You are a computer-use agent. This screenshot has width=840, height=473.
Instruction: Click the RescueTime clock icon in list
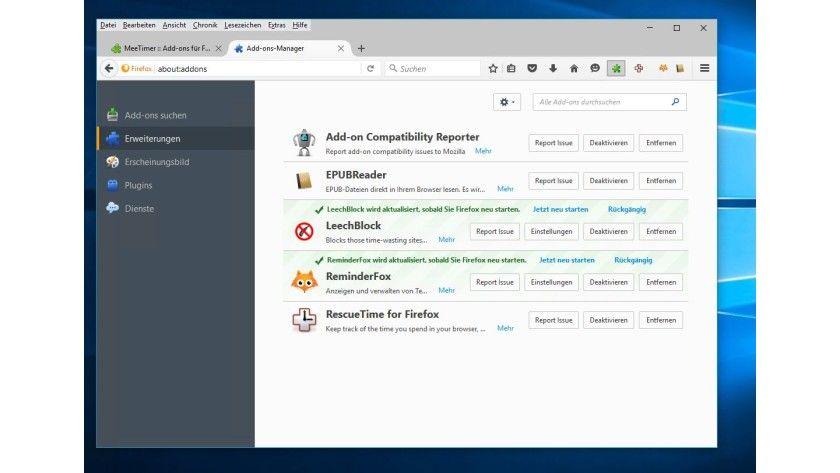[x=304, y=320]
